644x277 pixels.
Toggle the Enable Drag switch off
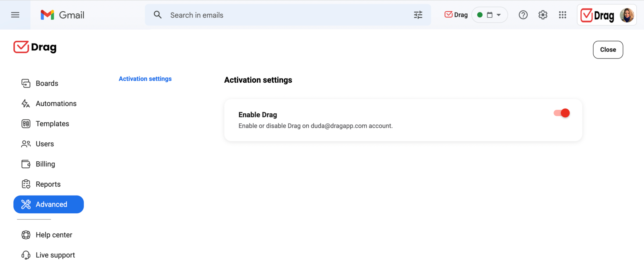(x=562, y=113)
